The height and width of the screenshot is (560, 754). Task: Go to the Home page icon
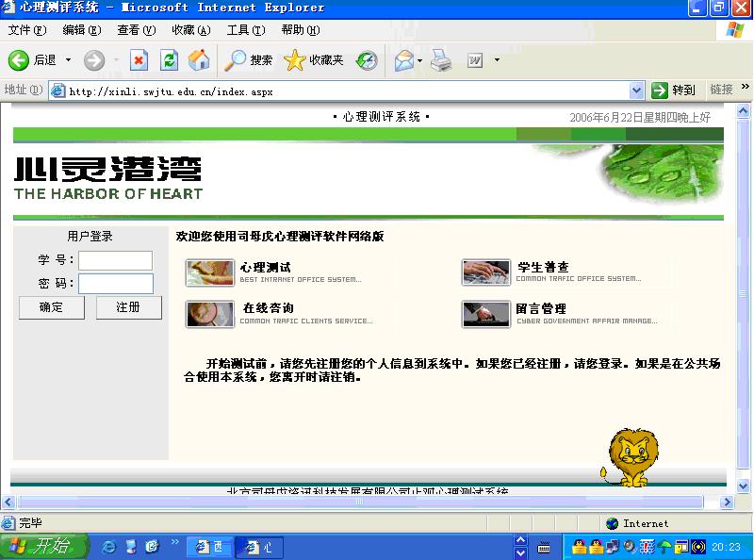199,60
